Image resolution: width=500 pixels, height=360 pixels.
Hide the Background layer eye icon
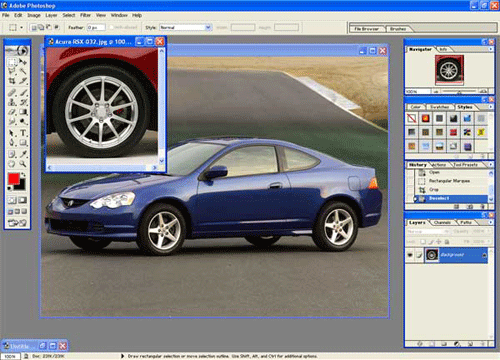click(410, 255)
